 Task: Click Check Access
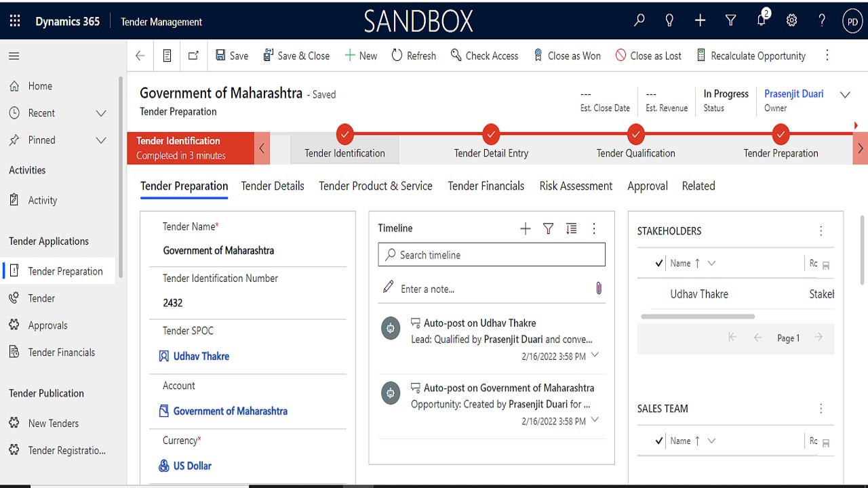[x=484, y=56]
